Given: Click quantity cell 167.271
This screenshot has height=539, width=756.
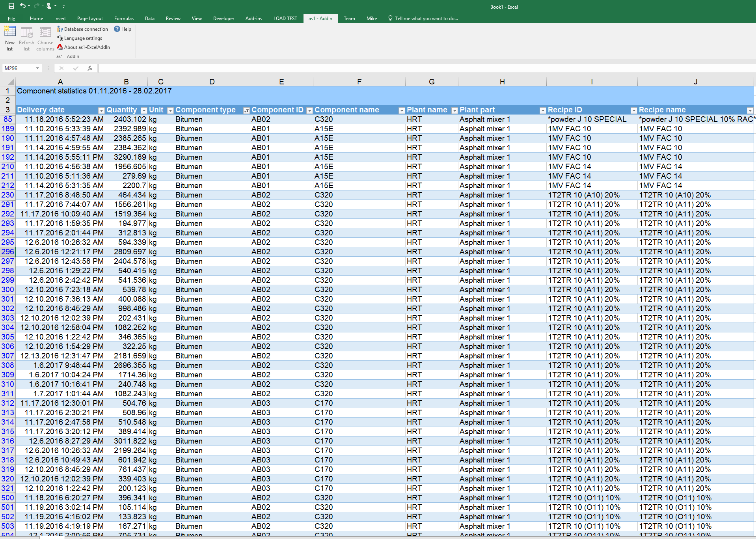Looking at the screenshot, I should coord(126,526).
